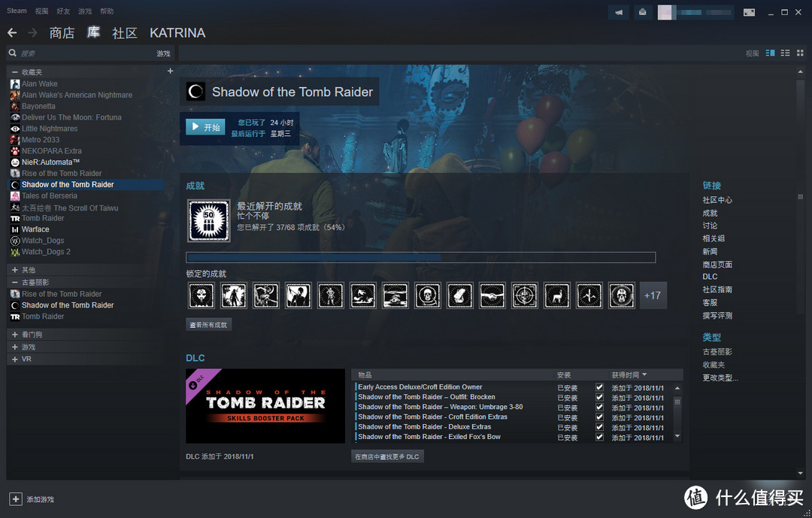Screen dimensions: 812x518
Task: Expand the VR category
Action: click(x=14, y=359)
